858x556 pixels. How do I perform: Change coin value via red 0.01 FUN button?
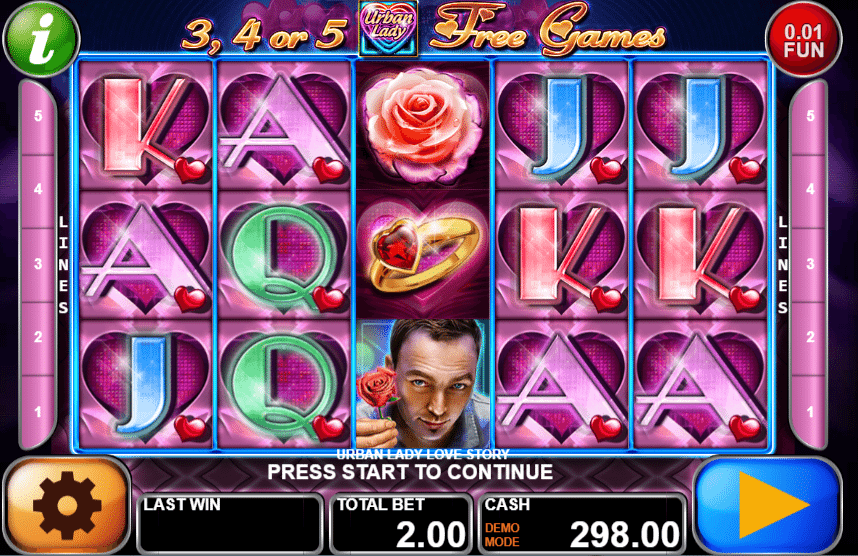(x=803, y=39)
